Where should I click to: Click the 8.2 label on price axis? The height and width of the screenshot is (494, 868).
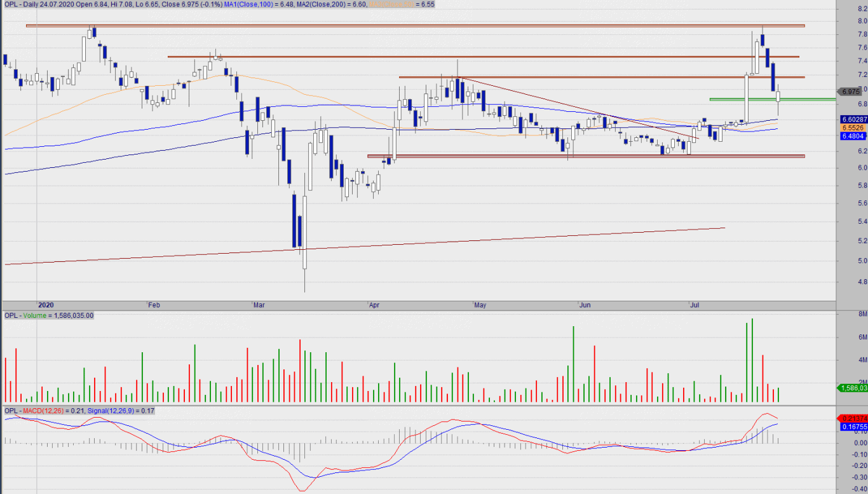click(862, 9)
